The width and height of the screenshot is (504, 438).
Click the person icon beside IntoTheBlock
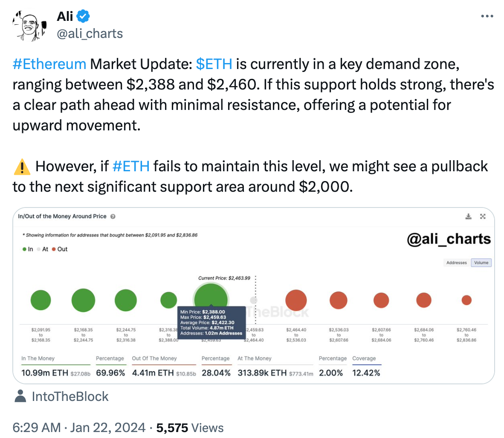coord(20,396)
